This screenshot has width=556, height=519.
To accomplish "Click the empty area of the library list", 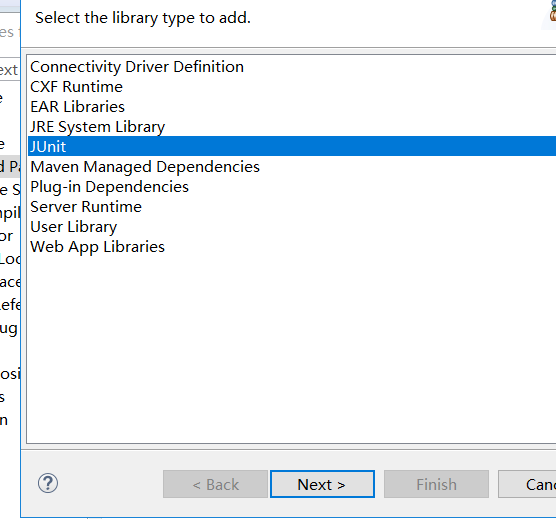I will (291, 347).
